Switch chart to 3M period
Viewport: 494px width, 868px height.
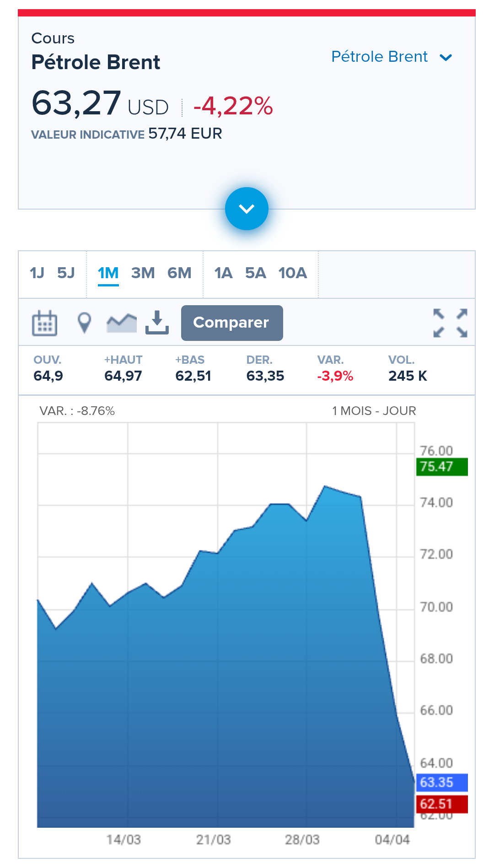tap(143, 273)
